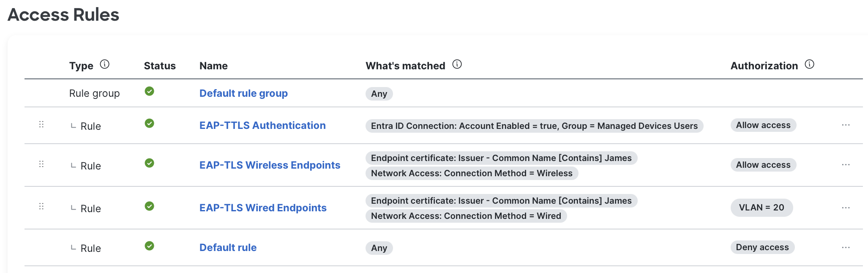The width and height of the screenshot is (868, 273).
Task: Click the Network Access Connection Method = Wired tag
Action: tap(466, 216)
